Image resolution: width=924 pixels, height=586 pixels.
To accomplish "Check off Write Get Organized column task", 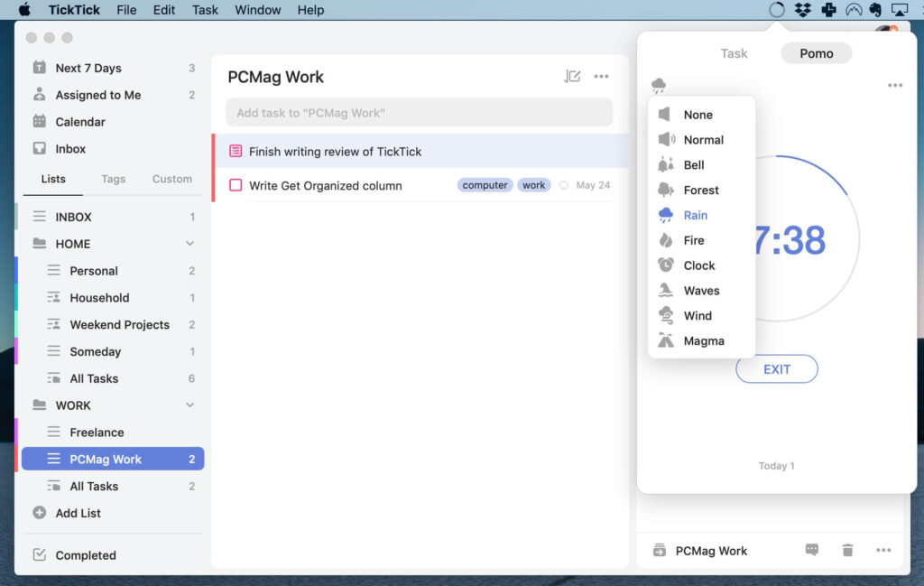I will click(x=236, y=185).
